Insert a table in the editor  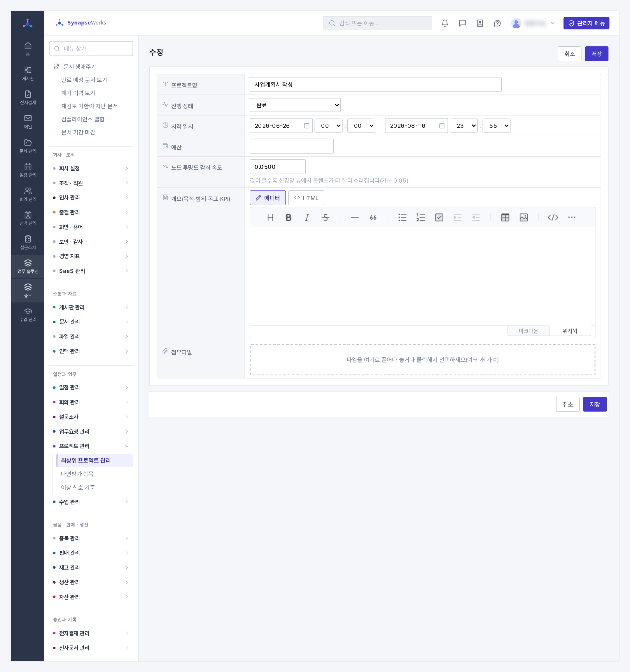[505, 217]
